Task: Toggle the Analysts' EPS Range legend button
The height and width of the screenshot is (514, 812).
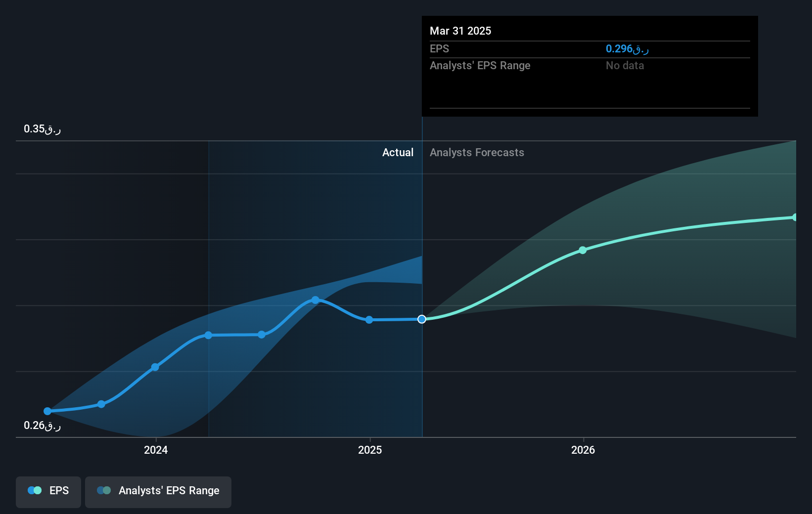Action: click(158, 492)
